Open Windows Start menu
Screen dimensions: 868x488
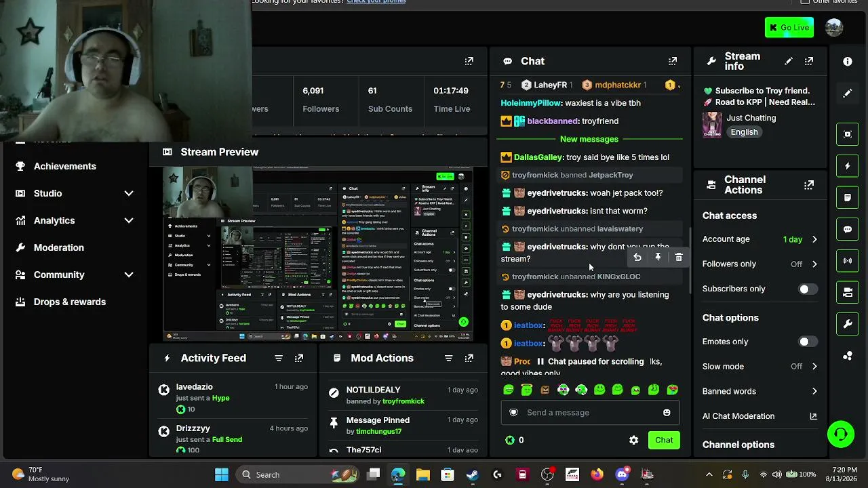pos(222,474)
